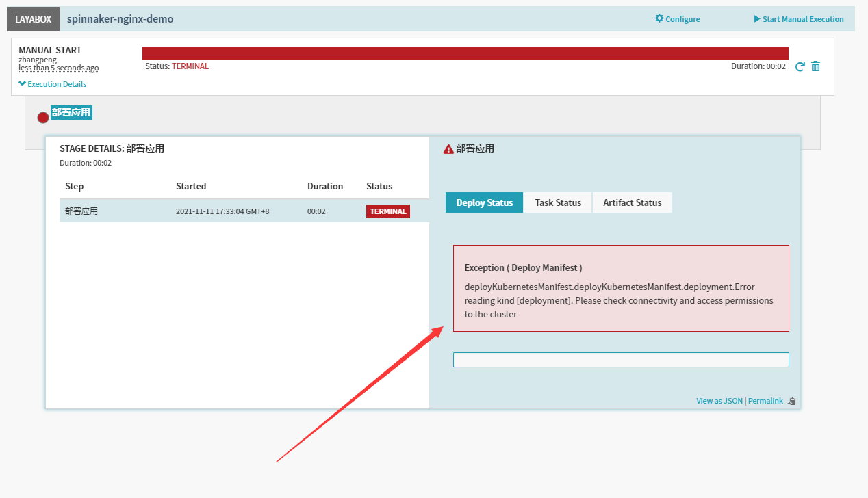Open the Artifact Status tab
Image resolution: width=868 pixels, height=498 pixels.
(x=632, y=202)
